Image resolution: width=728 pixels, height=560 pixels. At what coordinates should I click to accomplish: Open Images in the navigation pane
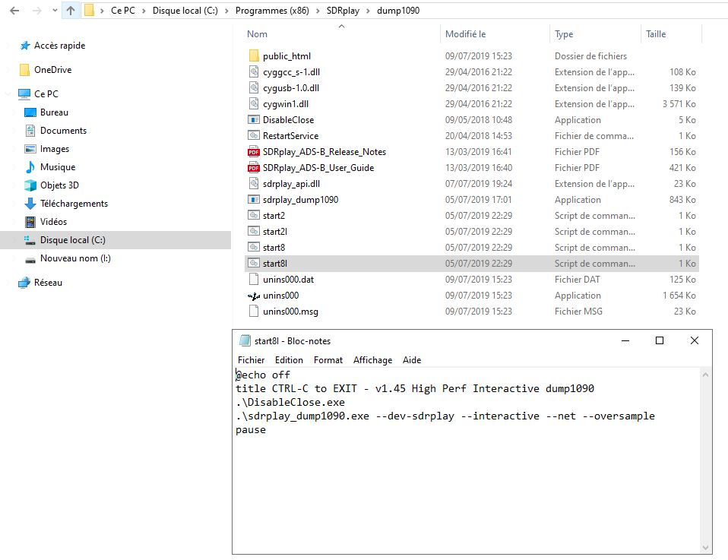(x=54, y=149)
